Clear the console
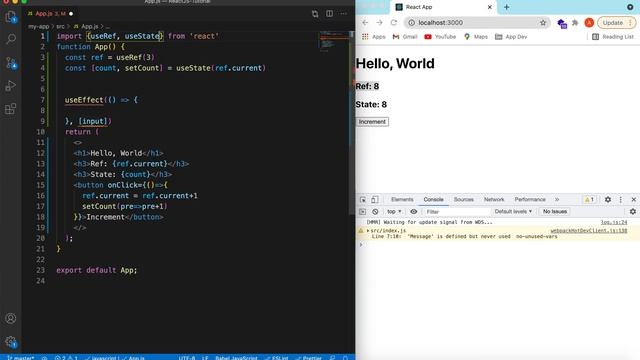This screenshot has height=360, width=640. tap(375, 211)
